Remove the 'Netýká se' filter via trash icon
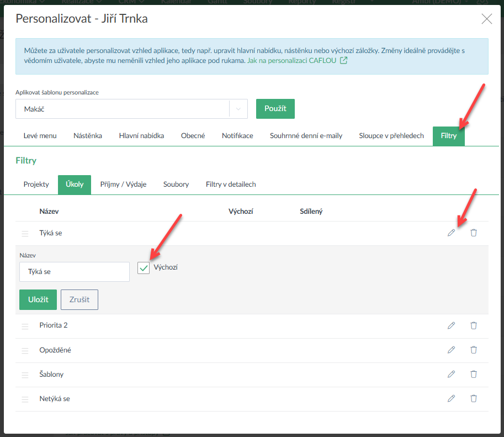 pyautogui.click(x=473, y=399)
